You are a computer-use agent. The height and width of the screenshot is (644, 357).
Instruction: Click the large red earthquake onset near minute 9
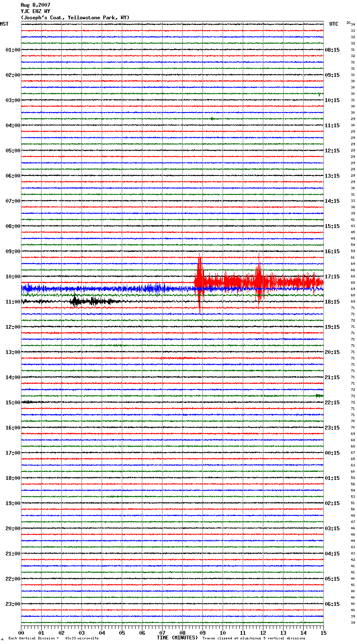200,282
